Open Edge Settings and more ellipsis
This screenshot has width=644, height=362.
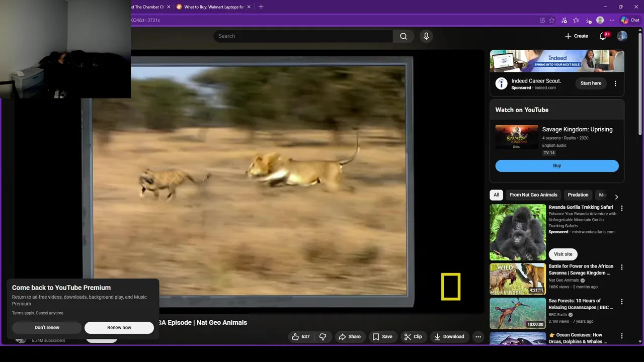coord(612,20)
